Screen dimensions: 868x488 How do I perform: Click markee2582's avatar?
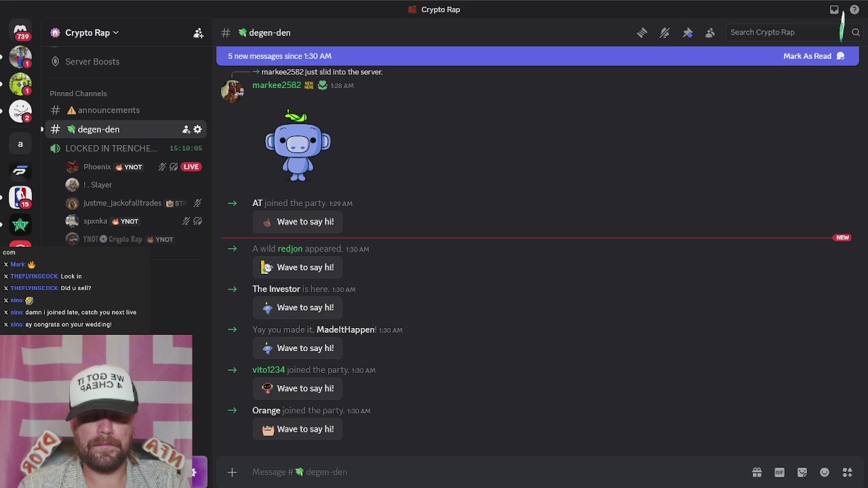233,91
